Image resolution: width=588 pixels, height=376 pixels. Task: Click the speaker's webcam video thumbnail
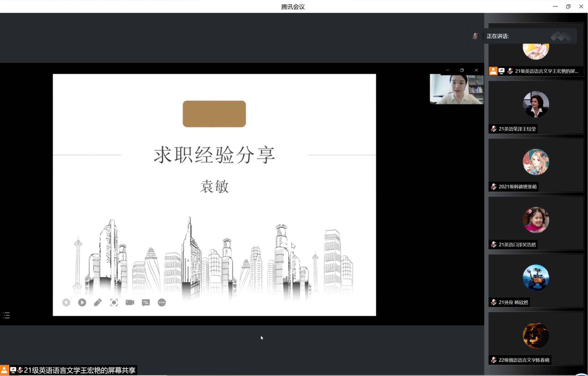click(456, 89)
